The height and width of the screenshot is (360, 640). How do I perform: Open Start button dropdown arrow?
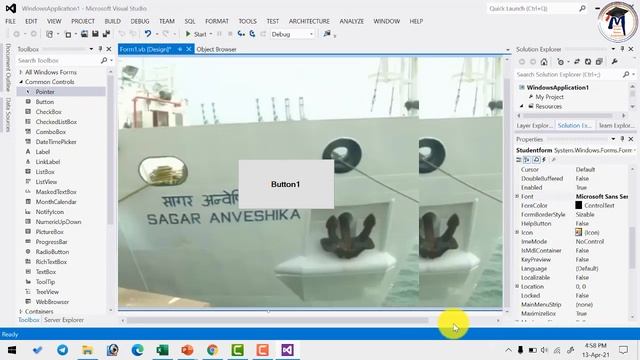pyautogui.click(x=211, y=34)
